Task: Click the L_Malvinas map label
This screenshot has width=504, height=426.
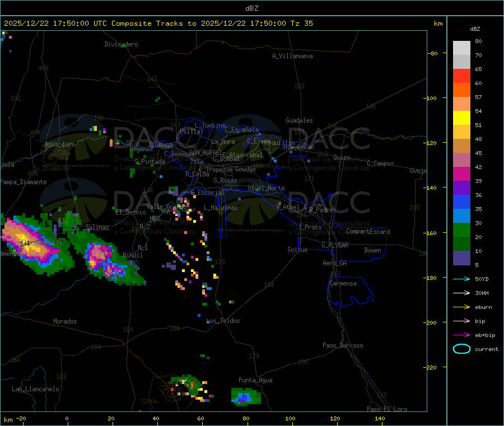Action: (221, 208)
